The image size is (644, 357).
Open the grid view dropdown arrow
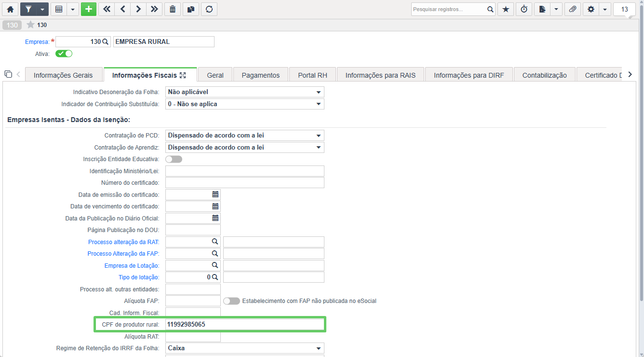click(73, 9)
